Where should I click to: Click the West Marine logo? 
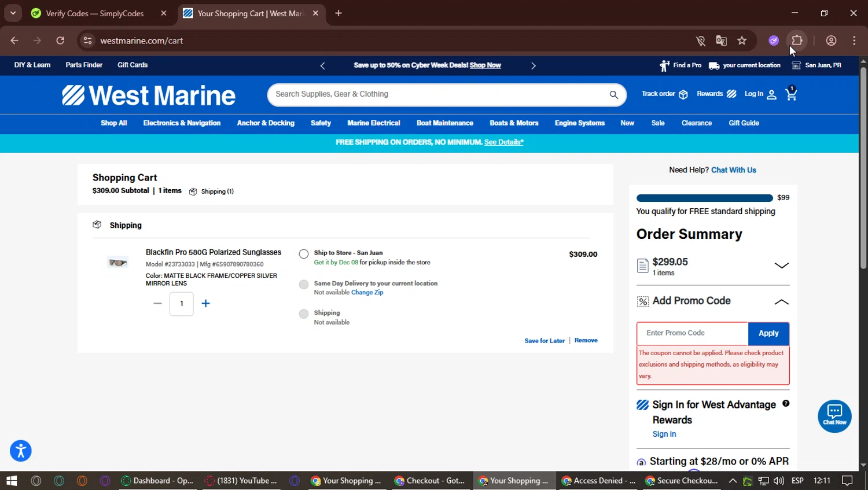[x=149, y=95]
